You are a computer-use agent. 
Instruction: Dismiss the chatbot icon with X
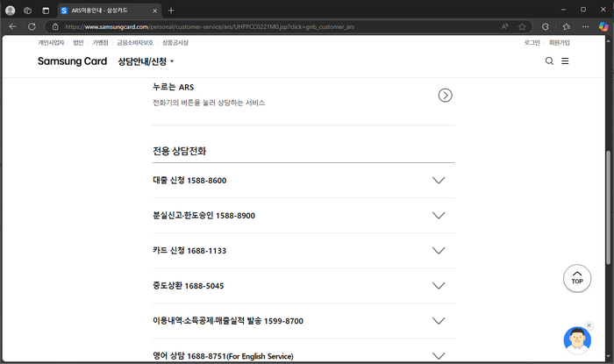[x=589, y=325]
